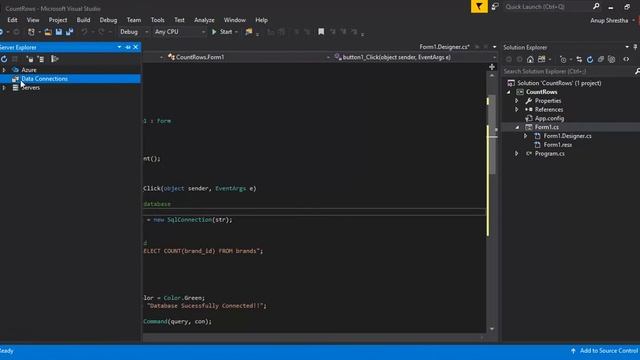Expand the Properties node

point(517,101)
